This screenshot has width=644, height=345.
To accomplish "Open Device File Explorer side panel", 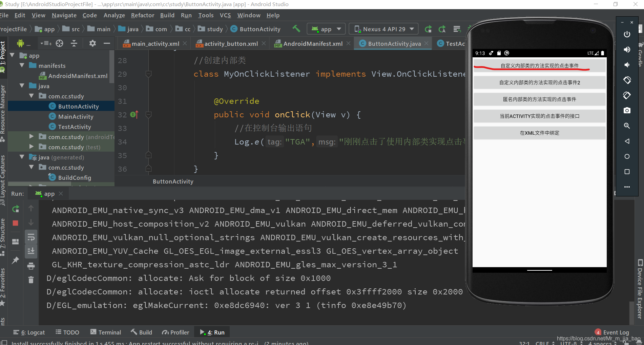I will coord(640,289).
